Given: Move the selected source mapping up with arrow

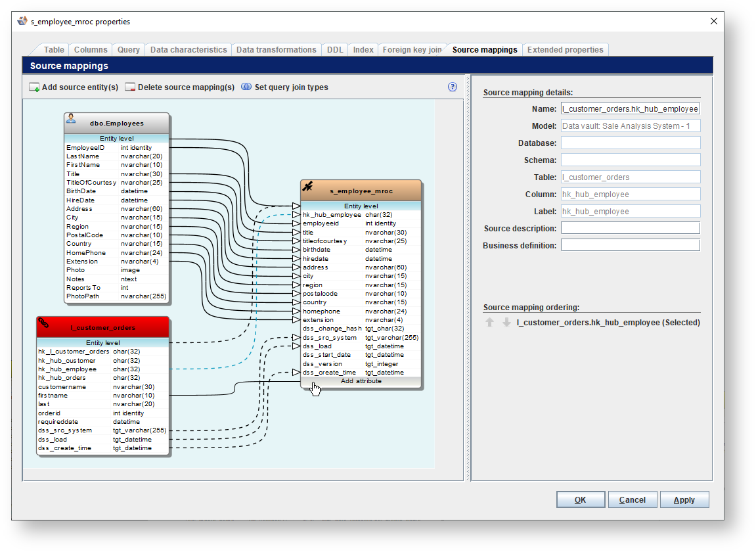Looking at the screenshot, I should (x=489, y=323).
